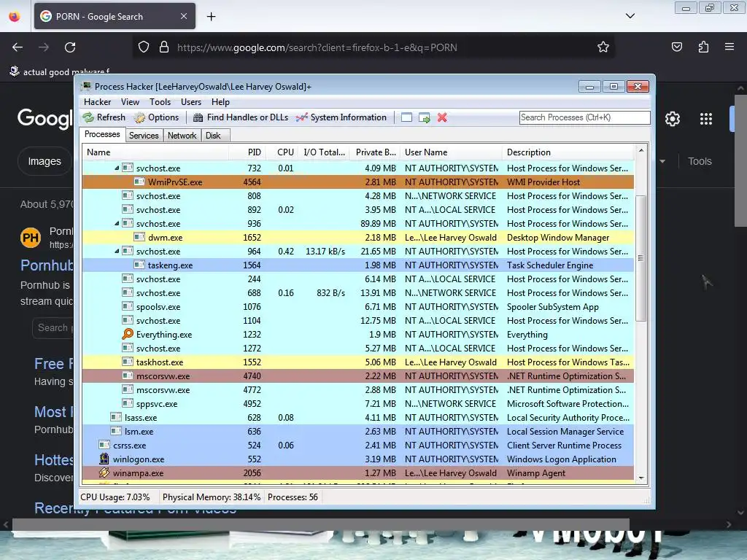Click the winlogon.exe process icon
Viewport: 747px width, 560px height.
[104, 459]
